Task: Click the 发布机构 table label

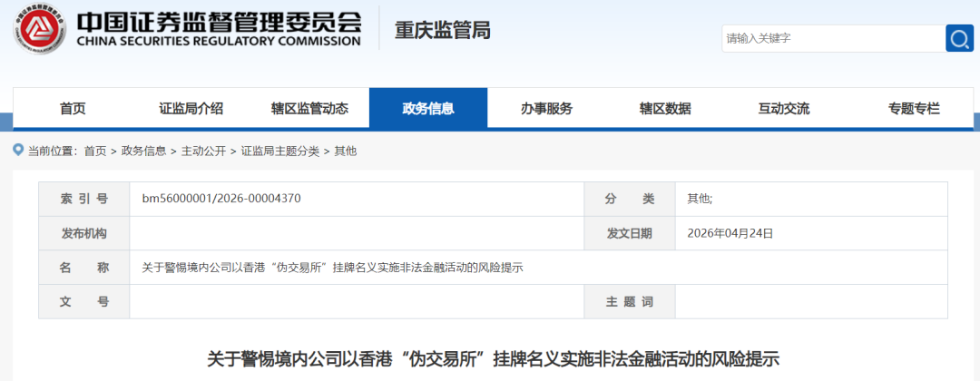Action: (x=84, y=234)
